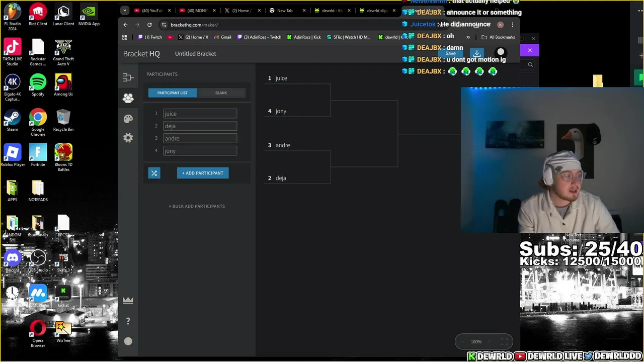
Task: Open Skate 3 desktop shortcut
Action: point(63,261)
